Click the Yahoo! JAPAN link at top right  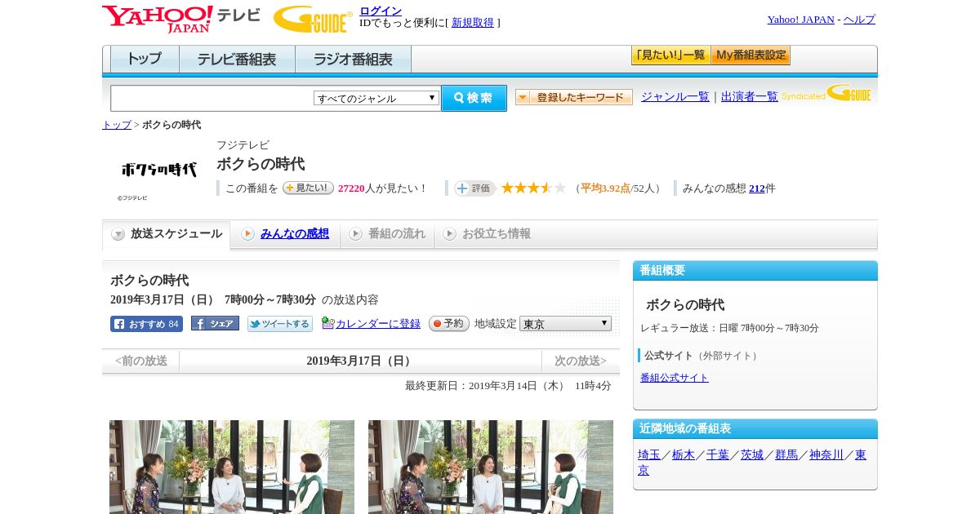click(x=801, y=20)
